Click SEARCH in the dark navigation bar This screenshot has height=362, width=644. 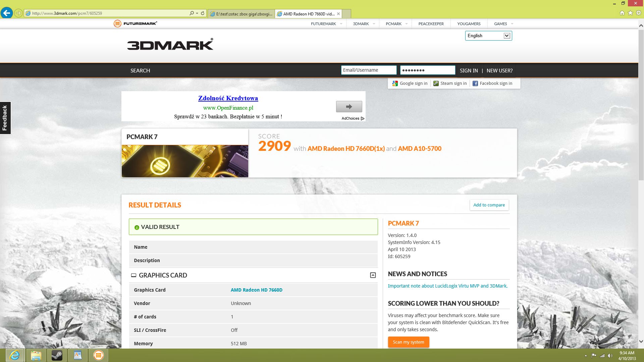tap(140, 70)
